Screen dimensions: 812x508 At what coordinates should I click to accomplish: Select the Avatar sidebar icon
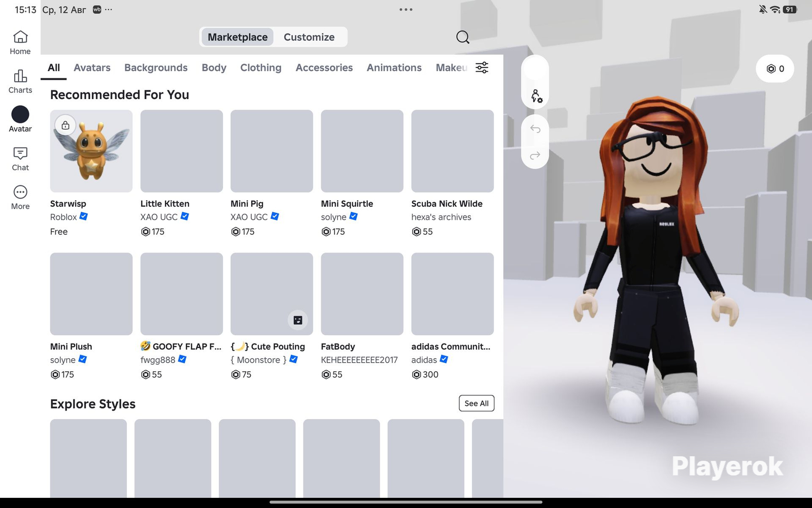(x=20, y=119)
